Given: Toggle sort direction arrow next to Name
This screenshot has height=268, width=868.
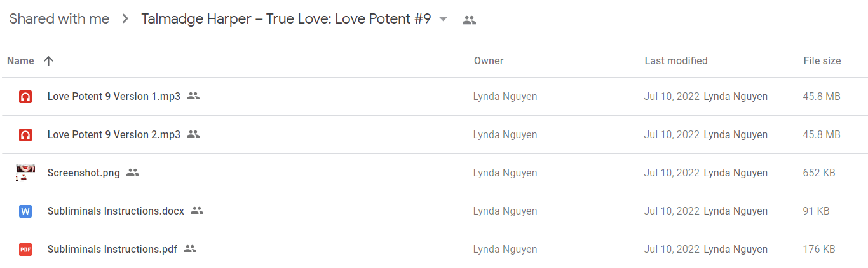Looking at the screenshot, I should 48,61.
